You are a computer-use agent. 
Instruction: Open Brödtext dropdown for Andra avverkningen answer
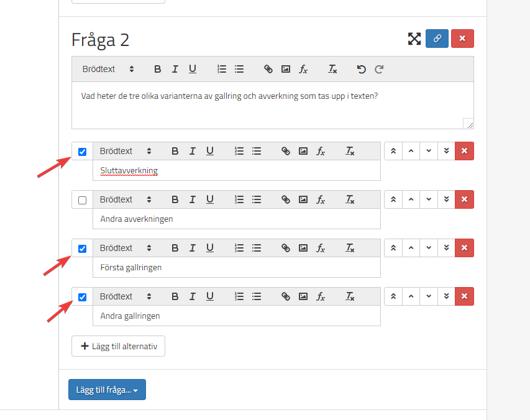click(126, 199)
